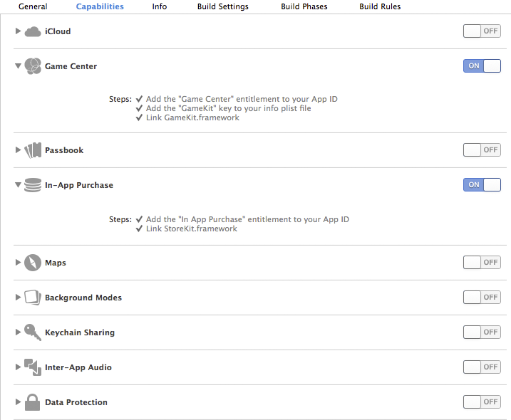Click the Background Modes label
Screen dimensions: 511x420
tap(83, 298)
